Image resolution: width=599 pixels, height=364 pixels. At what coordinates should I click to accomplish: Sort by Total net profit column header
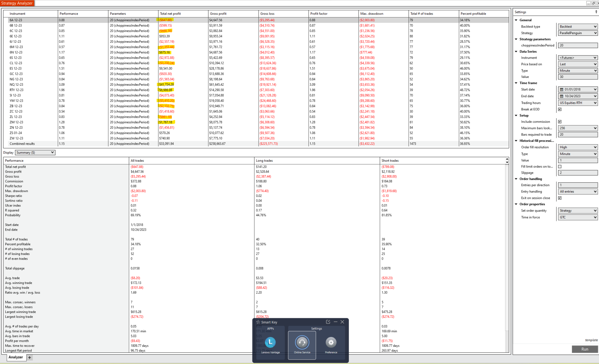170,14
